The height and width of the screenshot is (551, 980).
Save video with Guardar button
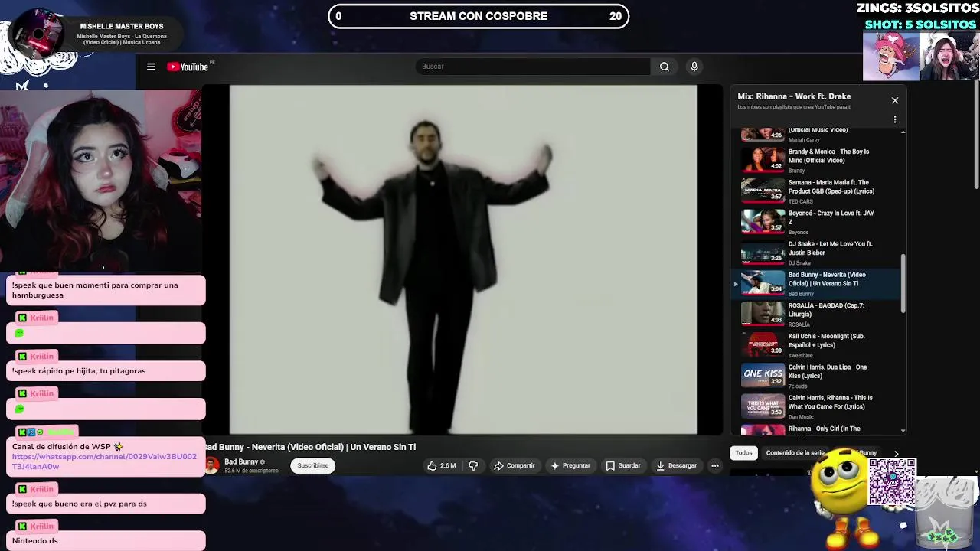(x=623, y=465)
